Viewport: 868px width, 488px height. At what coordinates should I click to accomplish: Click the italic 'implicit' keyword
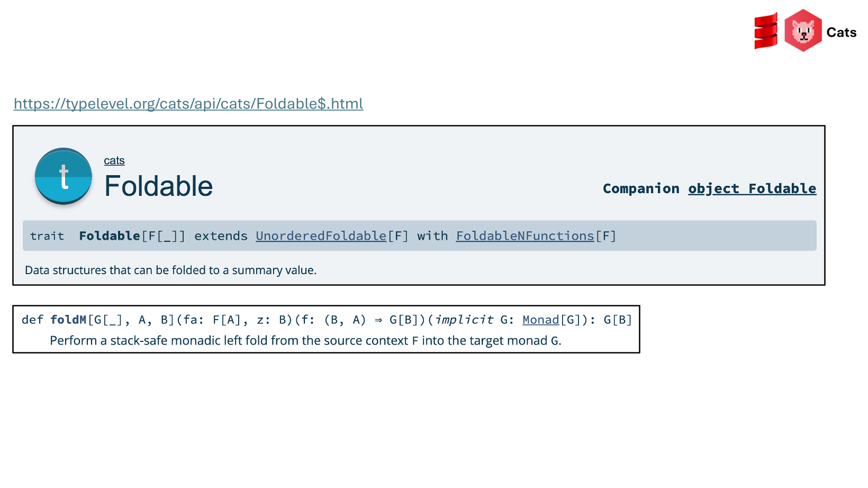coord(464,320)
